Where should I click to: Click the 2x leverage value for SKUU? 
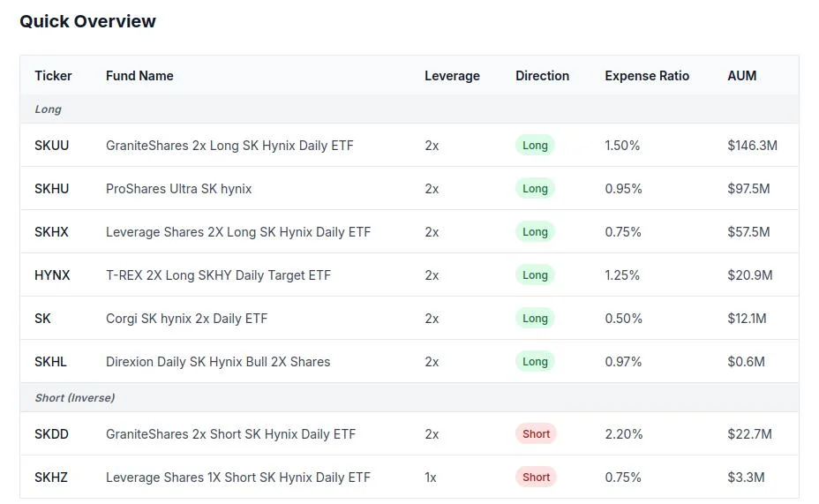click(x=432, y=145)
